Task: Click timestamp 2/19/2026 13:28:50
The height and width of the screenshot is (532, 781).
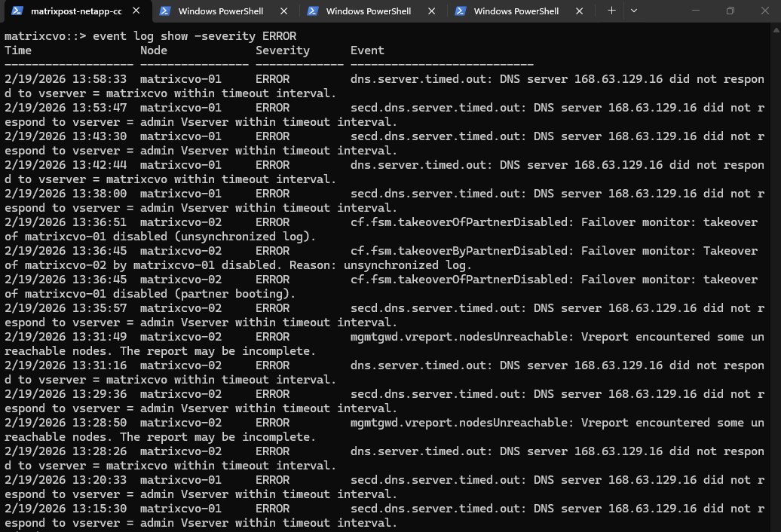Action: point(66,423)
